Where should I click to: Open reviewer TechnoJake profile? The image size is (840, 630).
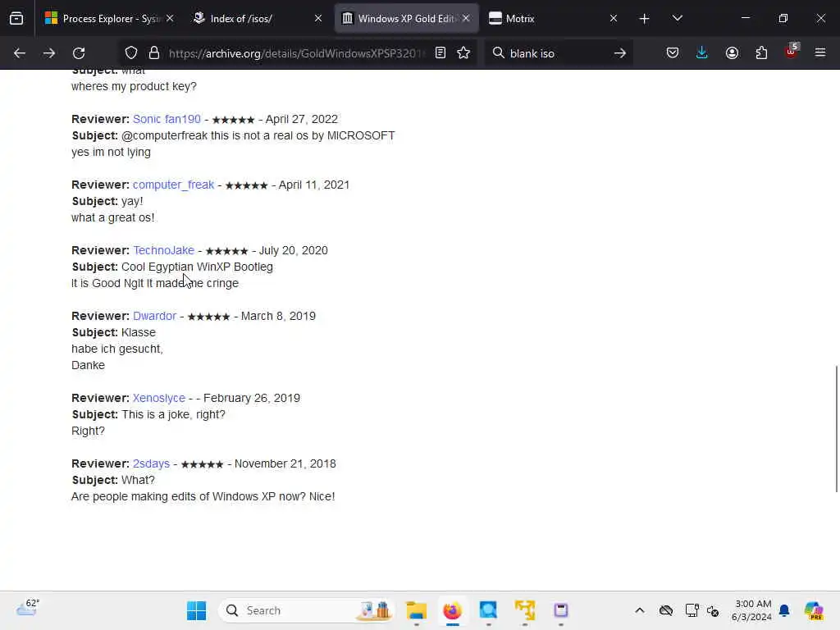click(x=163, y=250)
